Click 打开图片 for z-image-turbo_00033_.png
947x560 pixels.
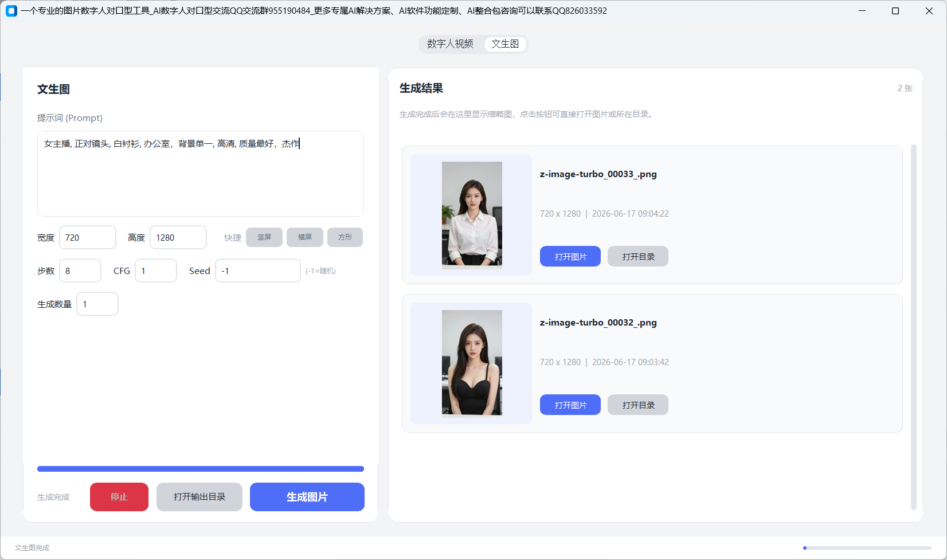570,256
